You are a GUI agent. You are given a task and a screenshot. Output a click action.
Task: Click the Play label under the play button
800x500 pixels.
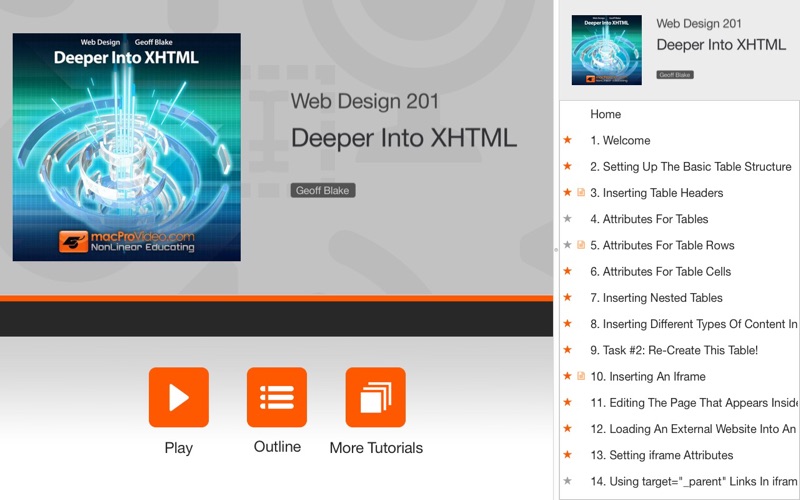pyautogui.click(x=179, y=447)
